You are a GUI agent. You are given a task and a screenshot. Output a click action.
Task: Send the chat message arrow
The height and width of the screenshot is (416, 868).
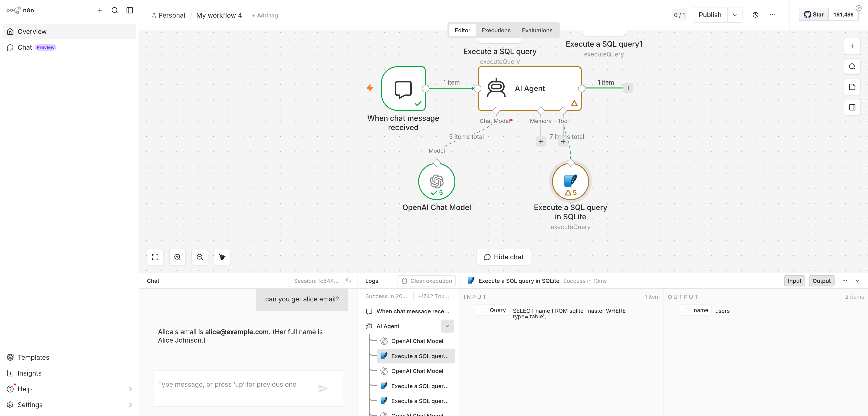323,388
